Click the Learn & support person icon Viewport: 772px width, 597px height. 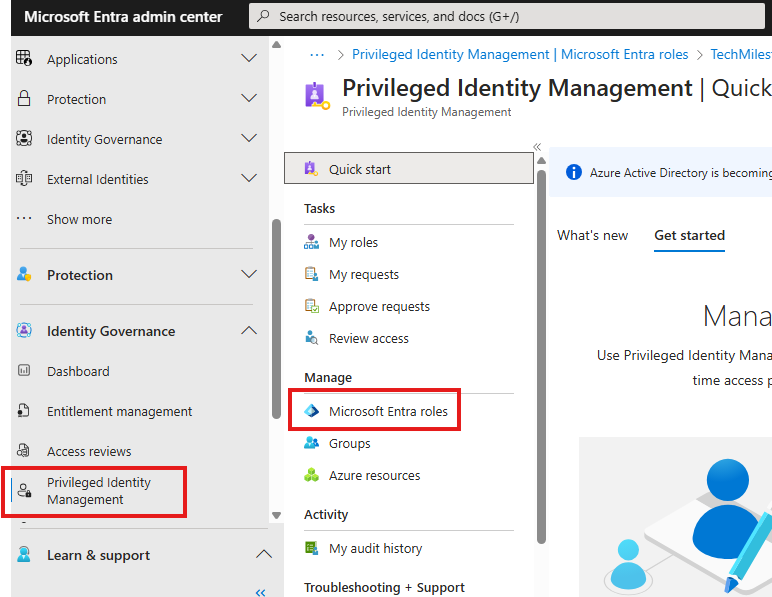24,555
